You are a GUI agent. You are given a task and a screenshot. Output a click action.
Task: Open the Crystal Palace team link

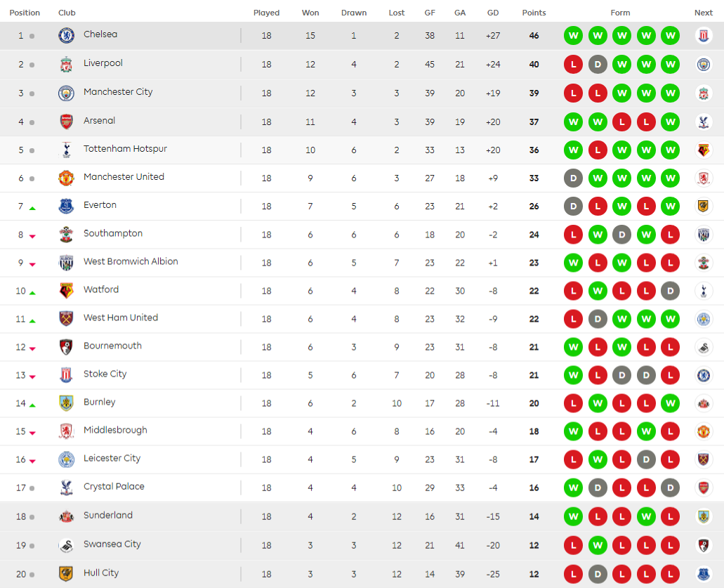click(x=114, y=486)
